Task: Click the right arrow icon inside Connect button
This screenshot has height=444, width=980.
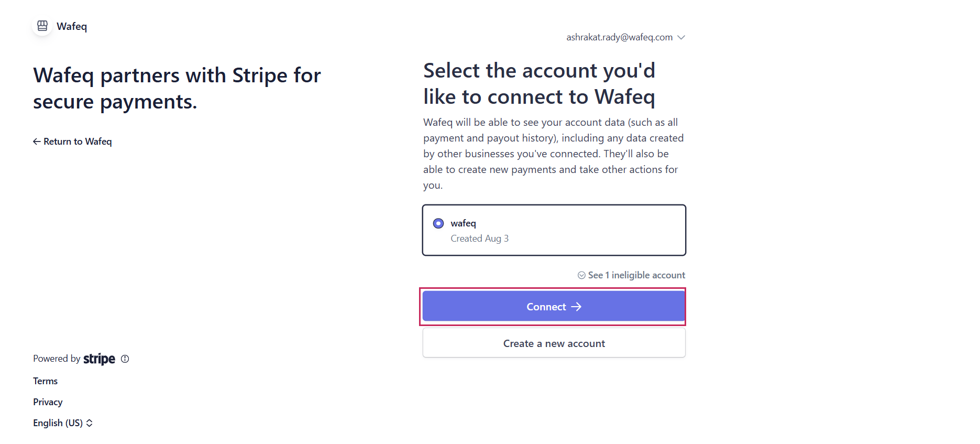Action: coord(576,307)
